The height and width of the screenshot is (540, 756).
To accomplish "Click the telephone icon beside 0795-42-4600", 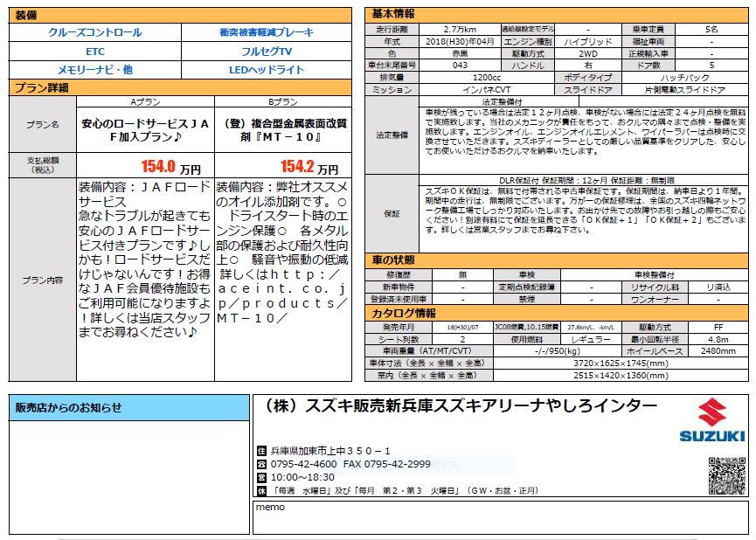I will pyautogui.click(x=260, y=464).
